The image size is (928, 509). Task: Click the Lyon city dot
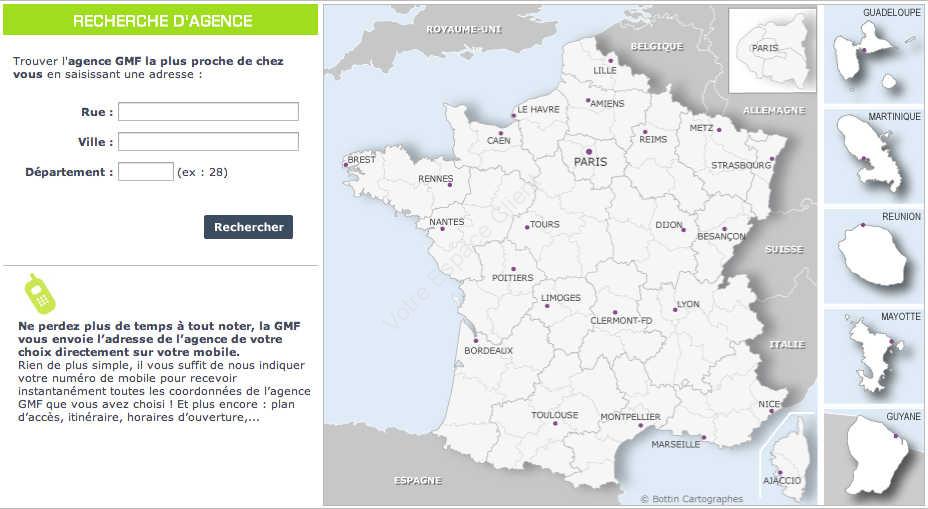coord(675,310)
